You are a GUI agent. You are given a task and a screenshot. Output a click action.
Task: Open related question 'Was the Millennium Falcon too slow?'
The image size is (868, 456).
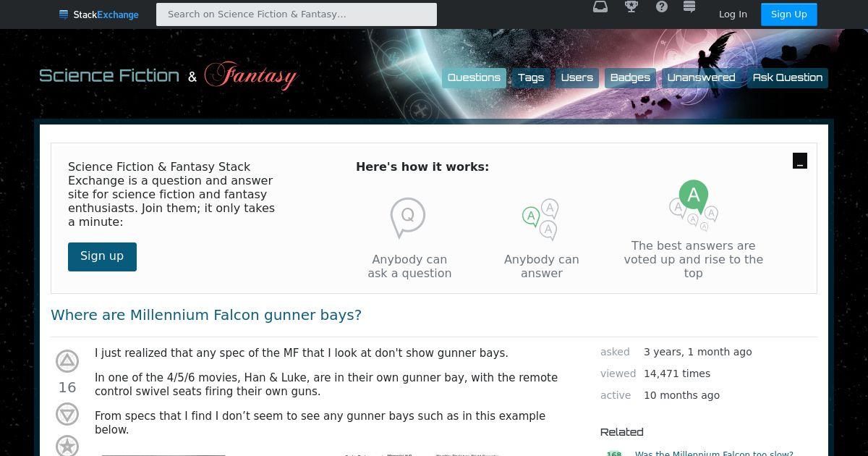[714, 452]
